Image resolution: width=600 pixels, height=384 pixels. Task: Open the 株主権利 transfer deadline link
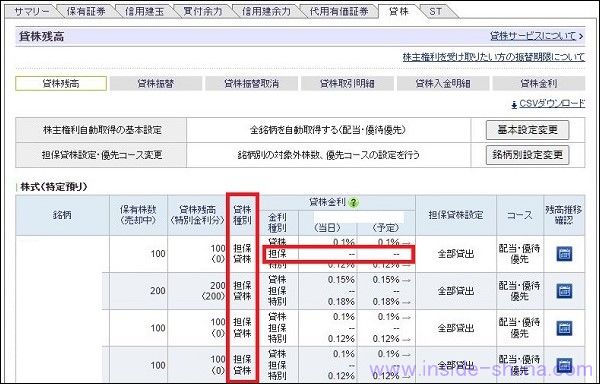point(494,57)
